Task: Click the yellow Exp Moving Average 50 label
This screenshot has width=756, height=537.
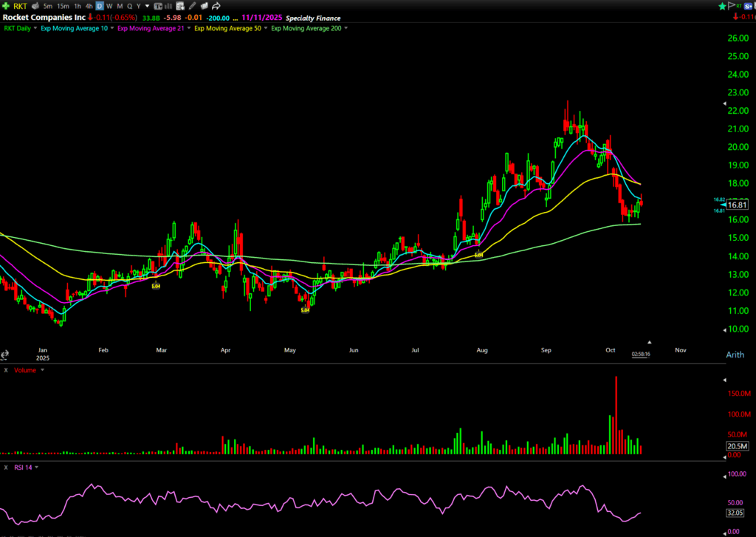Action: pos(227,28)
